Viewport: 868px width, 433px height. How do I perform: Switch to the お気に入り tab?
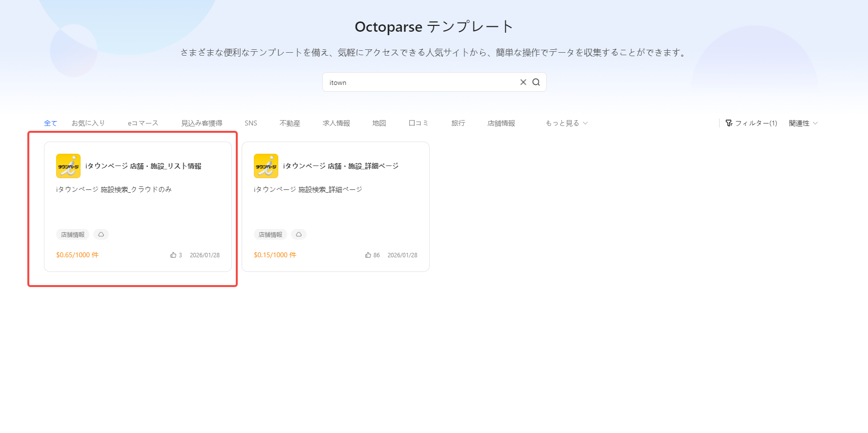pyautogui.click(x=88, y=123)
